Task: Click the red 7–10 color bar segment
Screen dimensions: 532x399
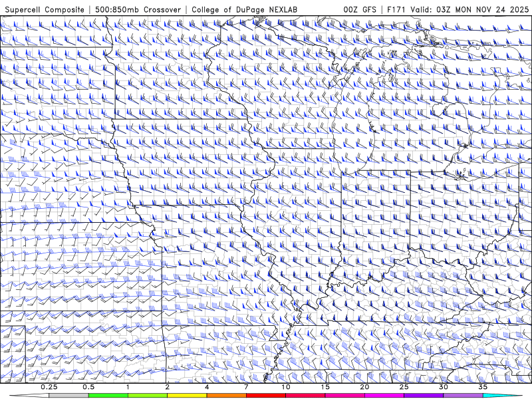Action: click(266, 396)
